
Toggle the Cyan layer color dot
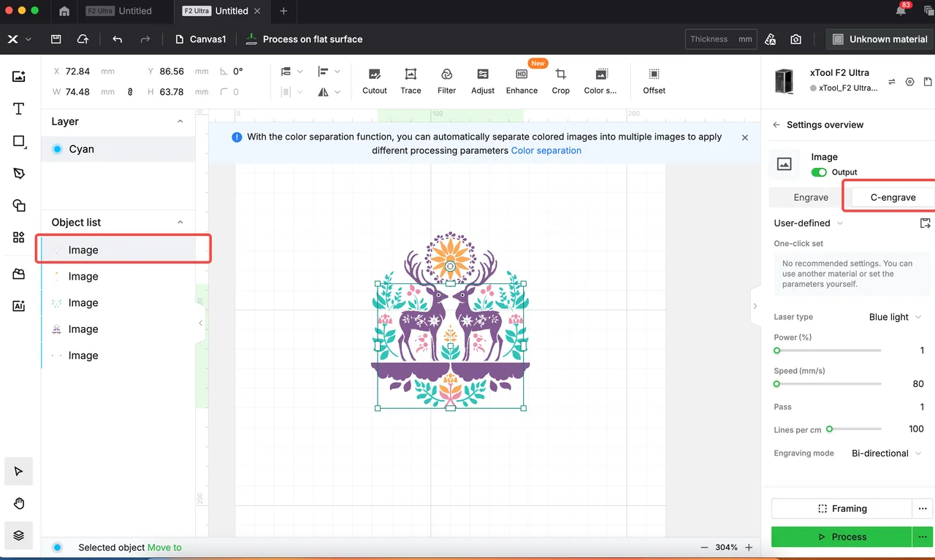click(x=57, y=149)
